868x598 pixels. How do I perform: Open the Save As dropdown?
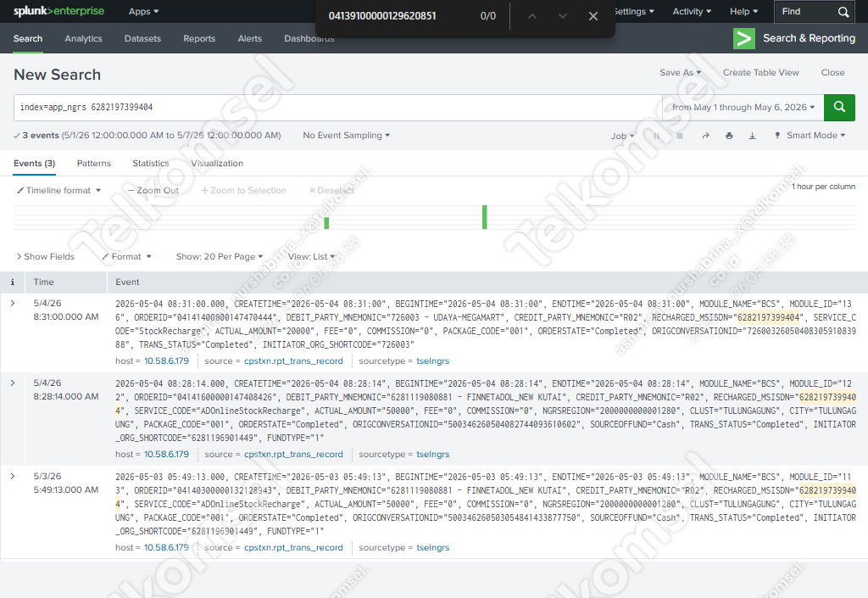(680, 73)
